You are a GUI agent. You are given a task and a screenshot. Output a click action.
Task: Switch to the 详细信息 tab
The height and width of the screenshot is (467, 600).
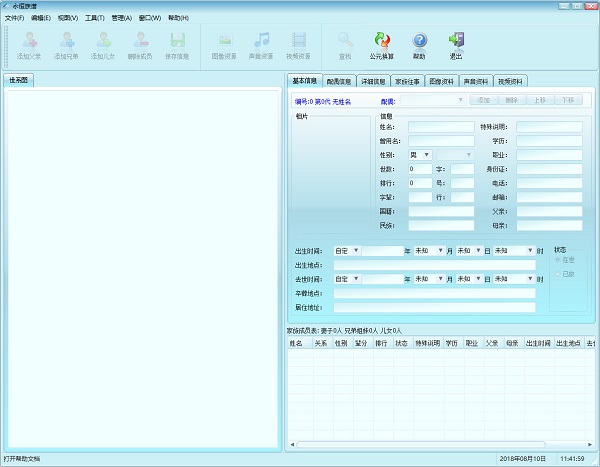pos(372,81)
